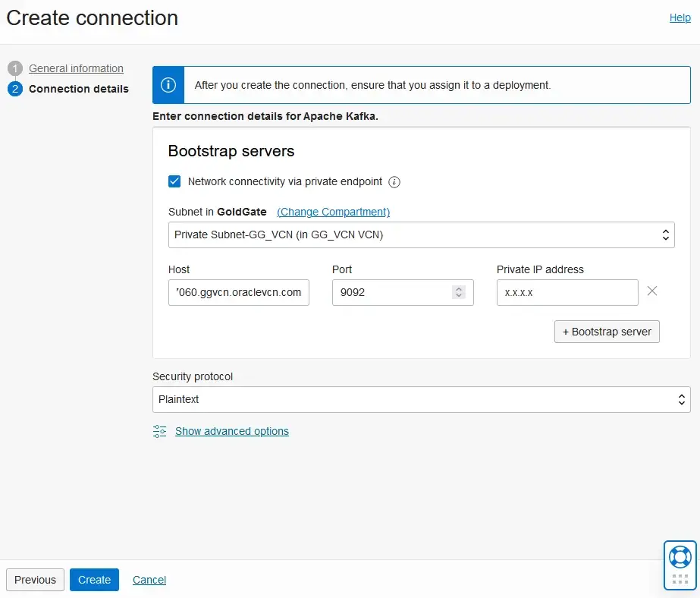Click the blue banner information icon
Image resolution: width=700 pixels, height=598 pixels.
pos(168,85)
